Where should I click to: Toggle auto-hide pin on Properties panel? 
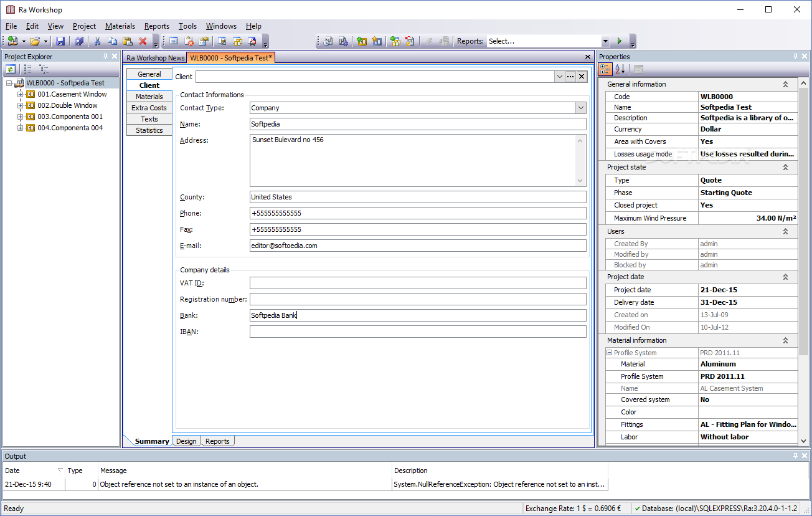pos(795,56)
